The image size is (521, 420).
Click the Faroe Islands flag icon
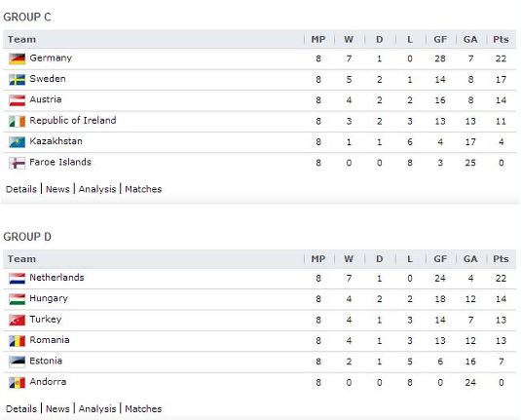pos(17,163)
